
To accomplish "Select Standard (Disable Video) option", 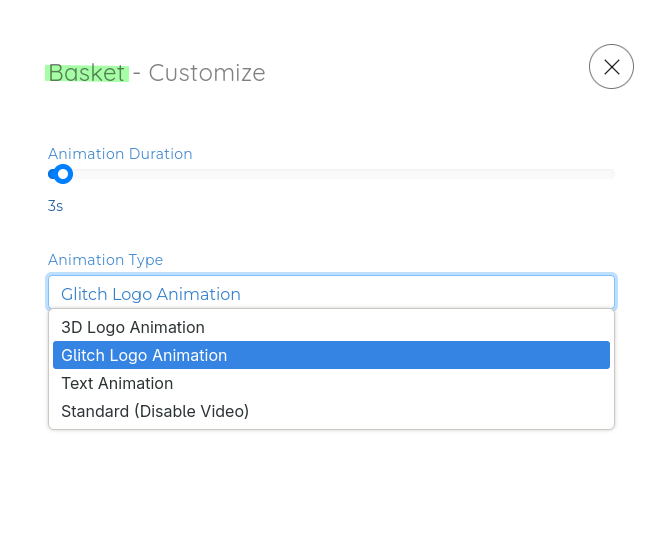I will point(155,411).
